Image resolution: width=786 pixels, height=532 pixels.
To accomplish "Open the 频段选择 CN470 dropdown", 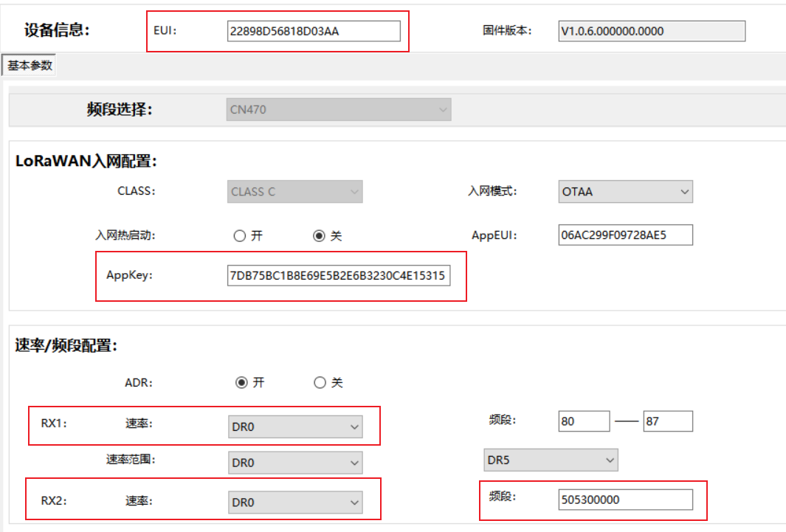I will [x=339, y=109].
